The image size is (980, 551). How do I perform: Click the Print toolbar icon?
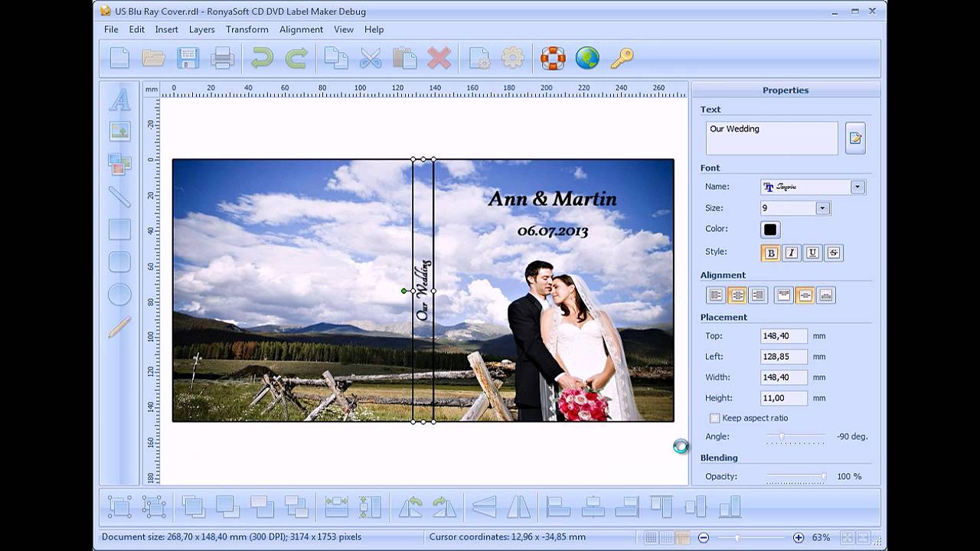223,57
